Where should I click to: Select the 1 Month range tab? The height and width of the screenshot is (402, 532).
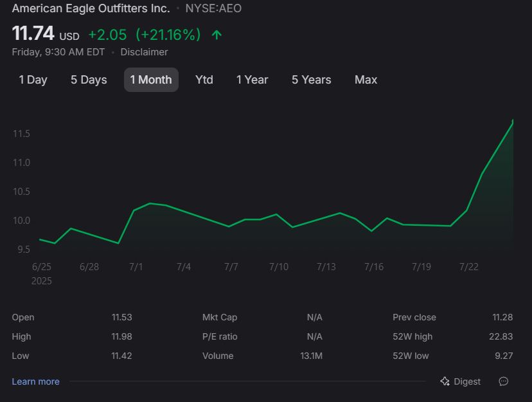(151, 80)
